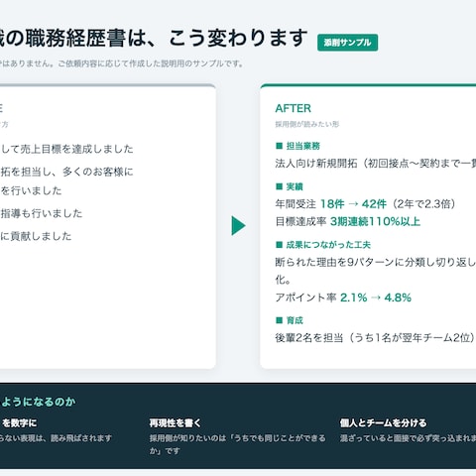Click the 個人とチームを分ける heading
The image size is (476, 476).
click(384, 422)
